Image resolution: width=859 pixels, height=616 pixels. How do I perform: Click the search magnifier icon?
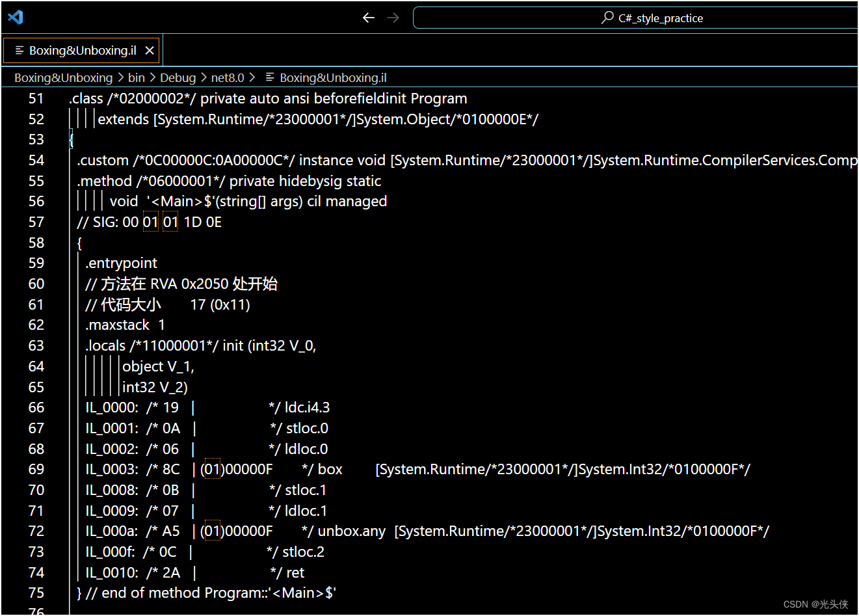tap(607, 18)
